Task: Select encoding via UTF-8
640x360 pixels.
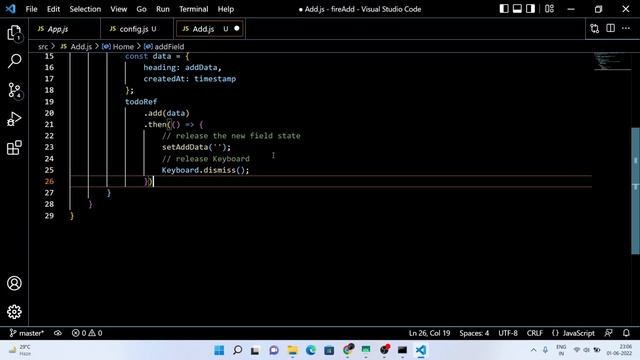Action: tap(508, 333)
